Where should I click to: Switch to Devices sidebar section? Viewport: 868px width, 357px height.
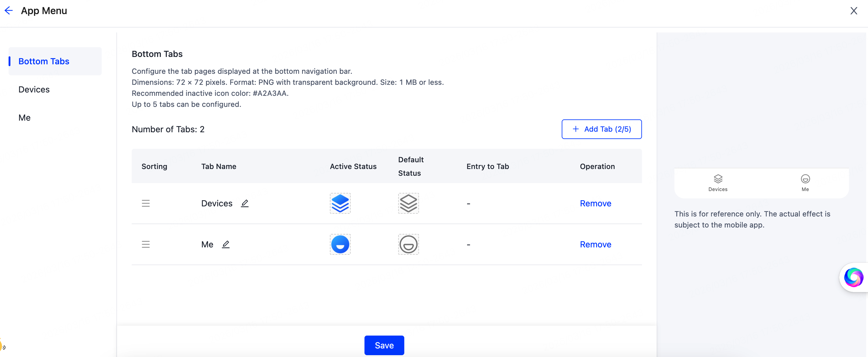[x=34, y=90]
